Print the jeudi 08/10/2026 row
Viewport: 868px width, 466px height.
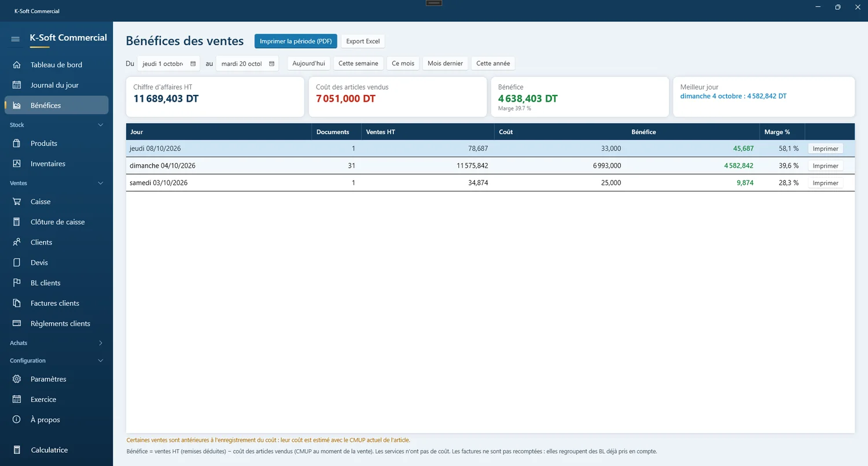pyautogui.click(x=825, y=149)
